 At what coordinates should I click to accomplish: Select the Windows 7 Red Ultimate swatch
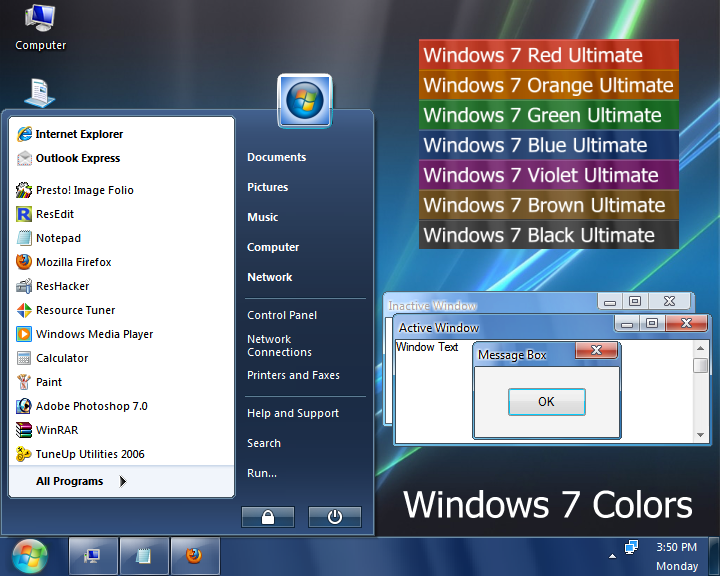pos(549,55)
